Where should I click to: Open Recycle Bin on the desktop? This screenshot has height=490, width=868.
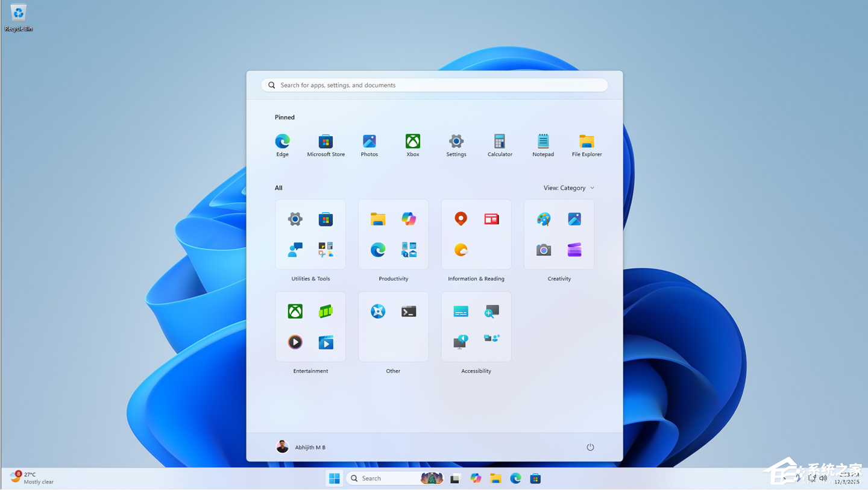click(x=19, y=17)
